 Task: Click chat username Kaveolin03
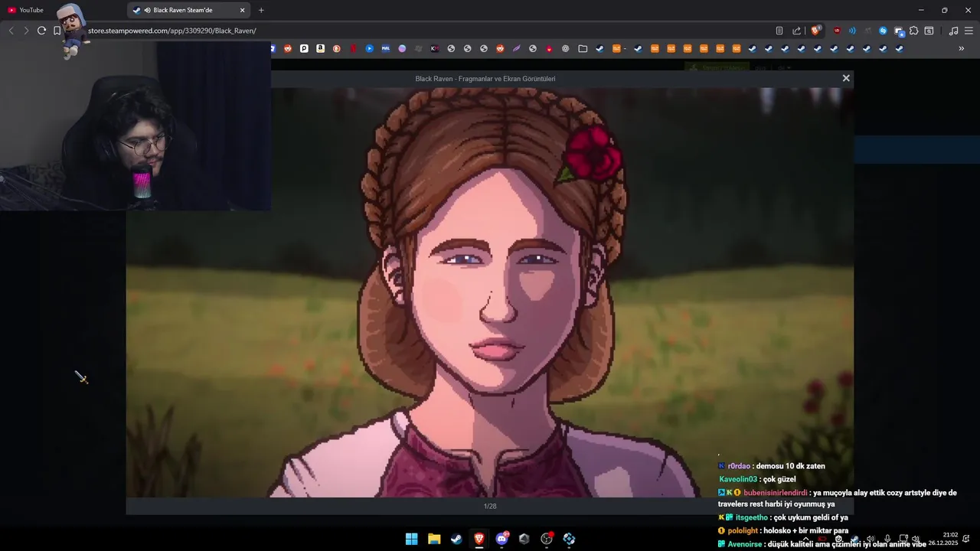pyautogui.click(x=738, y=479)
